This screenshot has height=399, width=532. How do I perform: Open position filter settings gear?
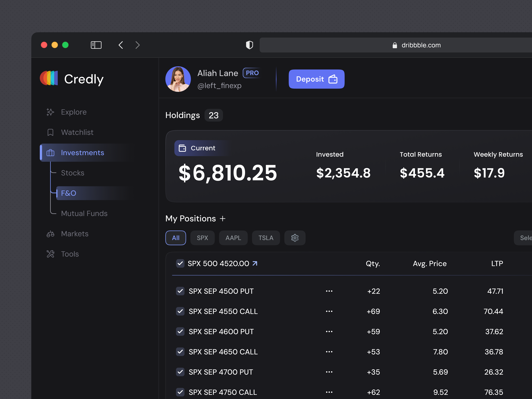(295, 238)
